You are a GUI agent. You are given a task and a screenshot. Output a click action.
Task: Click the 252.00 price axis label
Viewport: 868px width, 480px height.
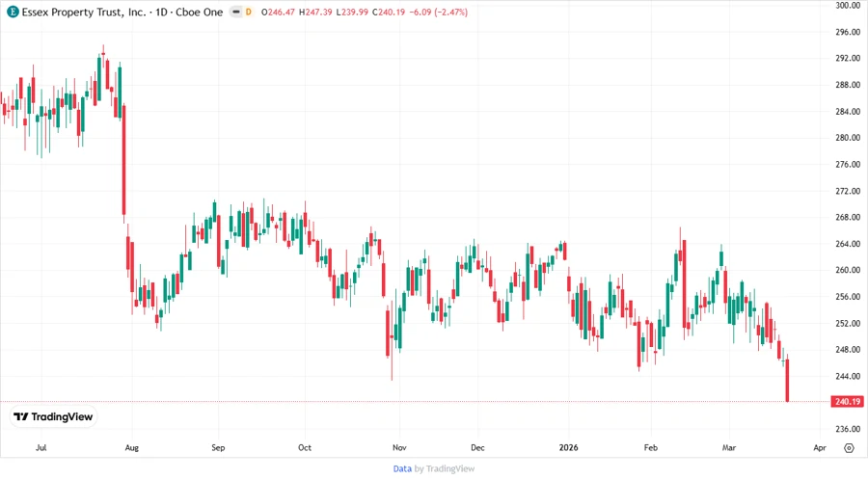tap(848, 323)
